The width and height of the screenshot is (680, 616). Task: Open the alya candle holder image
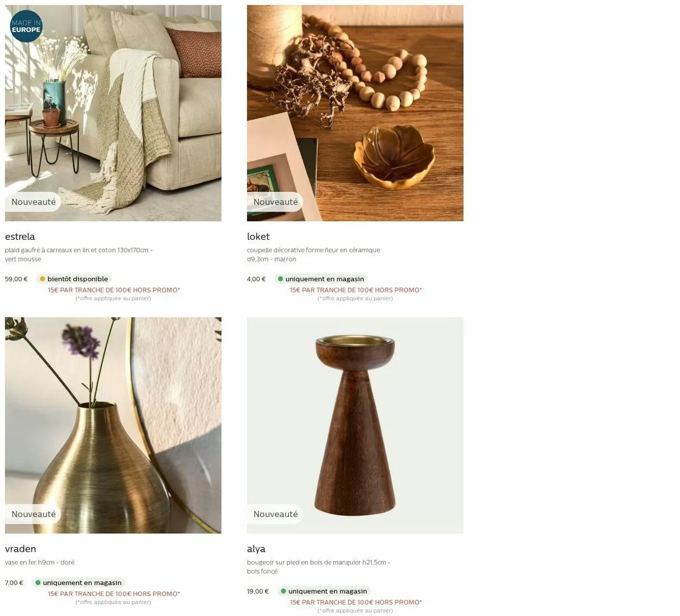[355, 425]
